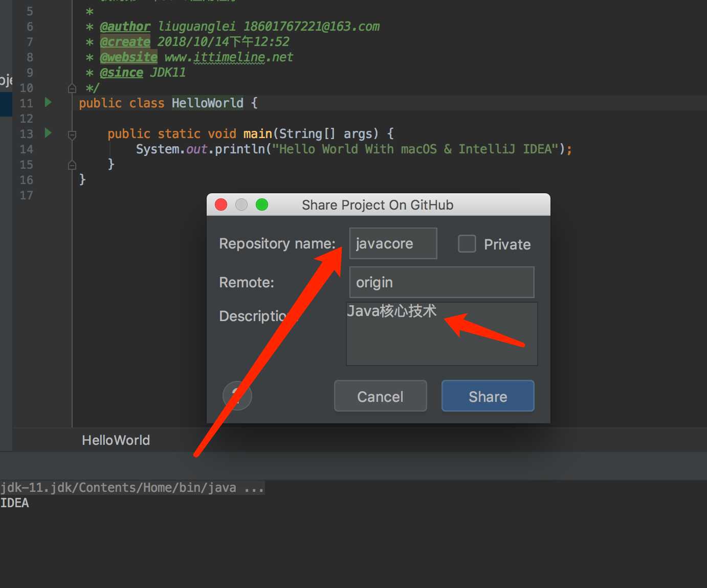Share the project on GitHub
Viewport: 707px width, 588px height.
pos(488,396)
